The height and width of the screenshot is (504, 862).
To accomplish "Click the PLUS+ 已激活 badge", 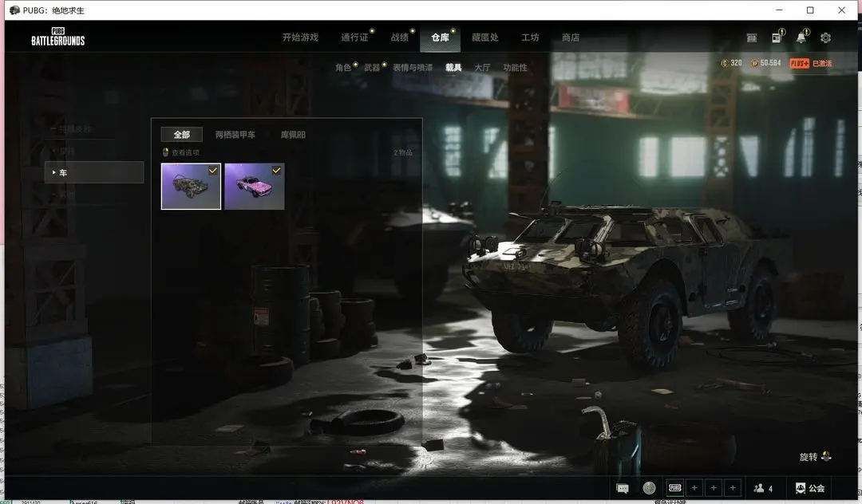I will (811, 63).
